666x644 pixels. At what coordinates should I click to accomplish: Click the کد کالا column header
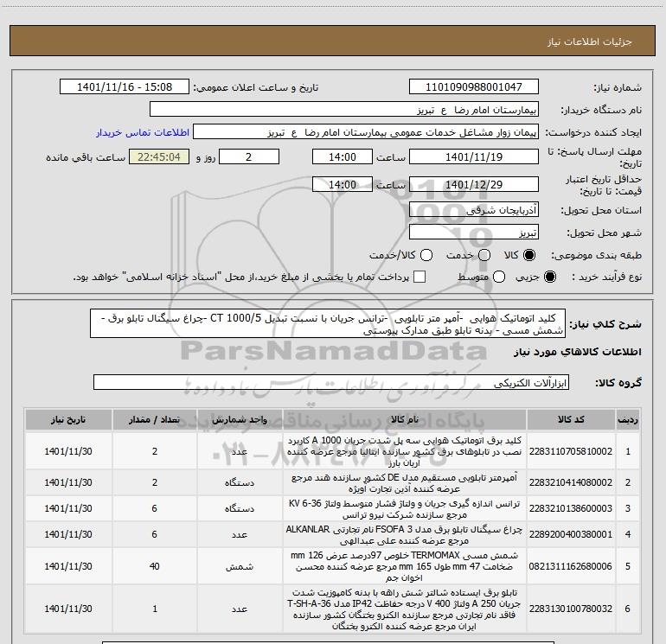pyautogui.click(x=571, y=420)
